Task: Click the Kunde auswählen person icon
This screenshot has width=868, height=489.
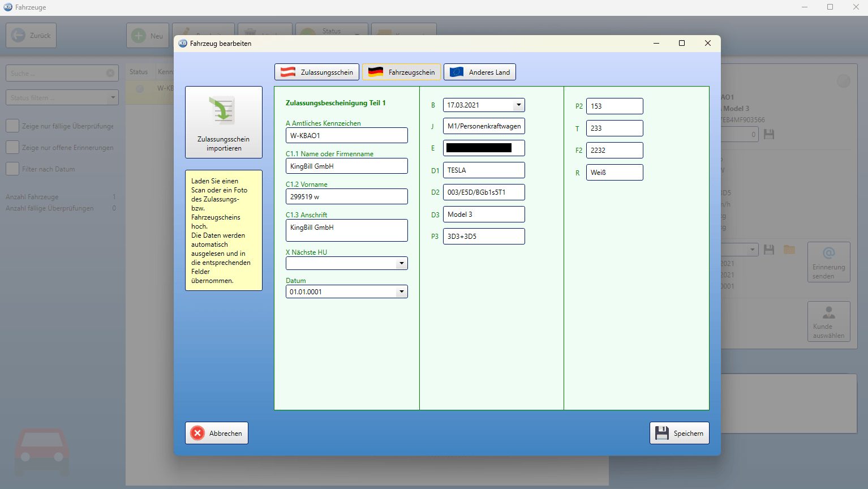Action: (828, 312)
